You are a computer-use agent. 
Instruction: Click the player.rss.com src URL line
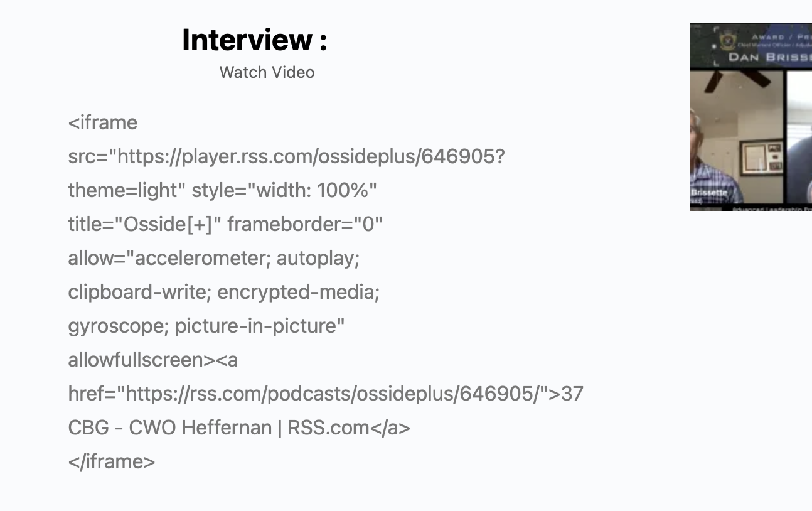[x=286, y=156]
